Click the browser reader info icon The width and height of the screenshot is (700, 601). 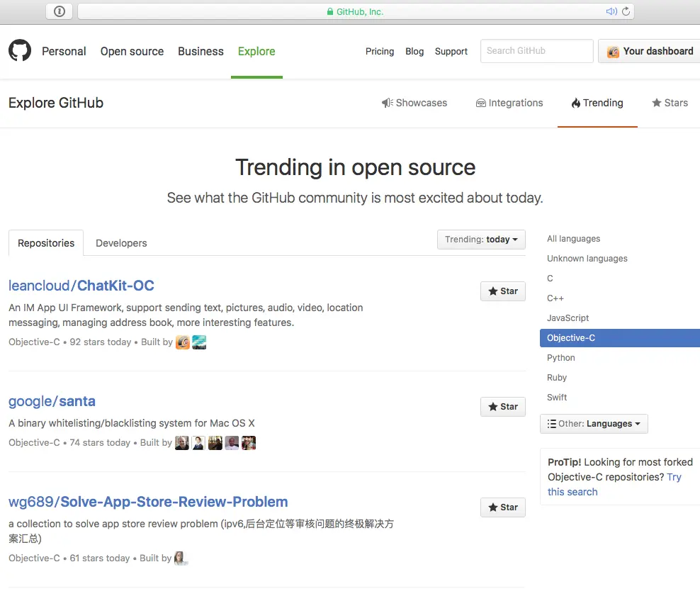tap(60, 11)
